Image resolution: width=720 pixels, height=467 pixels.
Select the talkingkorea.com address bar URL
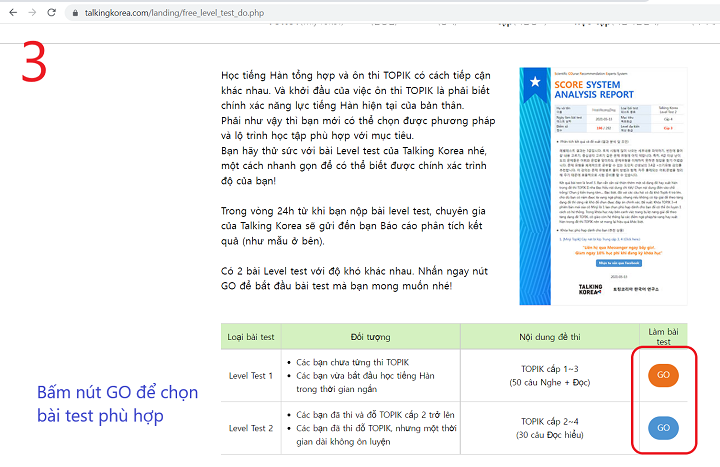174,13
